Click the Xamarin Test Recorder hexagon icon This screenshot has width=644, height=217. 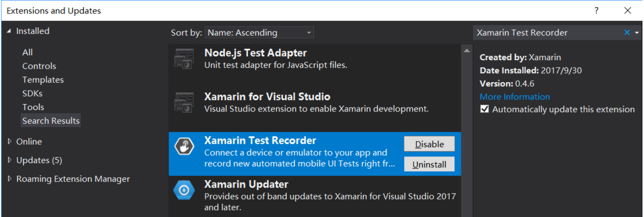184,146
